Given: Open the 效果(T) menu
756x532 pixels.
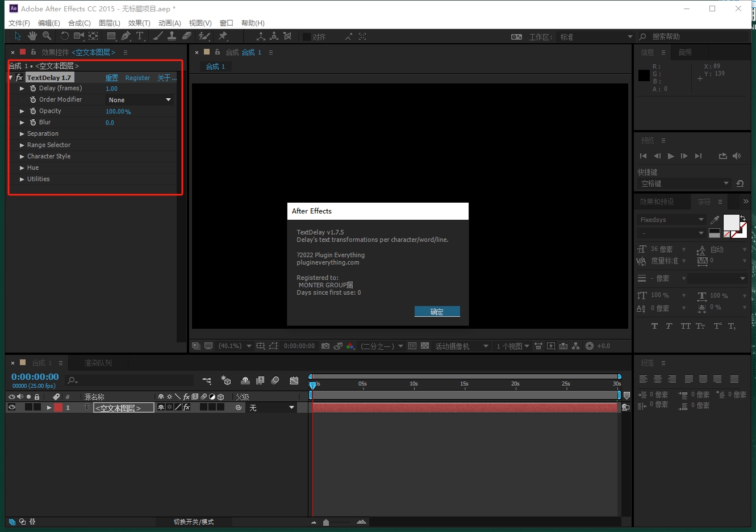Looking at the screenshot, I should click(x=139, y=23).
